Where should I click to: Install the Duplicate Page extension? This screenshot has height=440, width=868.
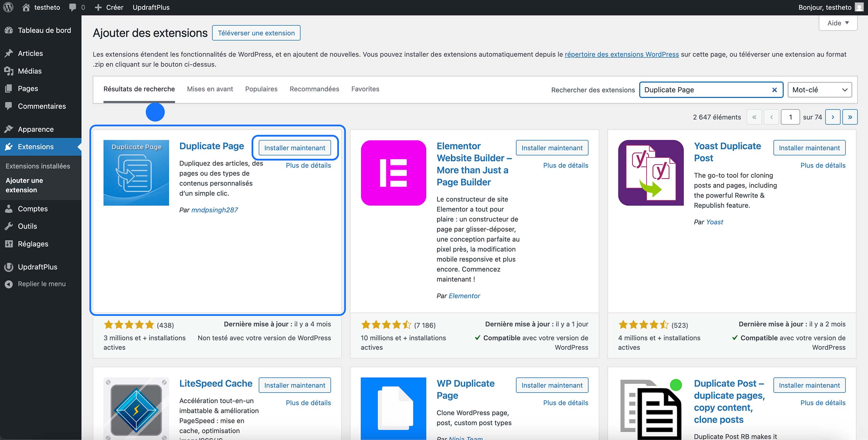295,148
